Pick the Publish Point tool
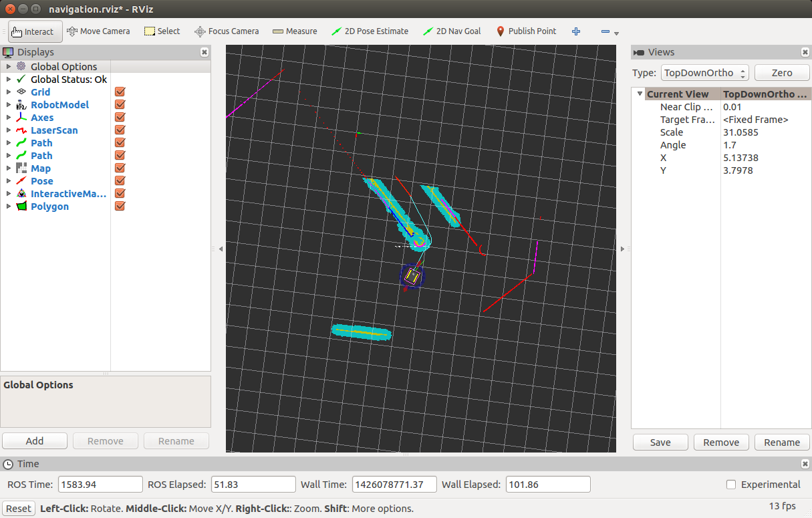This screenshot has width=812, height=518. pyautogui.click(x=526, y=31)
